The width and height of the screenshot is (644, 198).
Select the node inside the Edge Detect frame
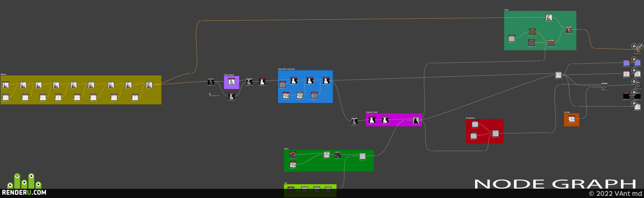(232, 82)
